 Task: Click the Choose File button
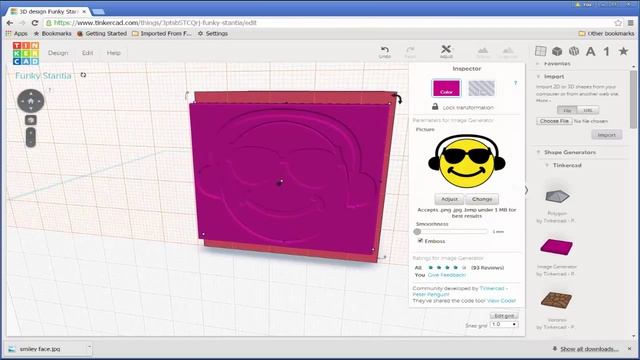pos(554,121)
